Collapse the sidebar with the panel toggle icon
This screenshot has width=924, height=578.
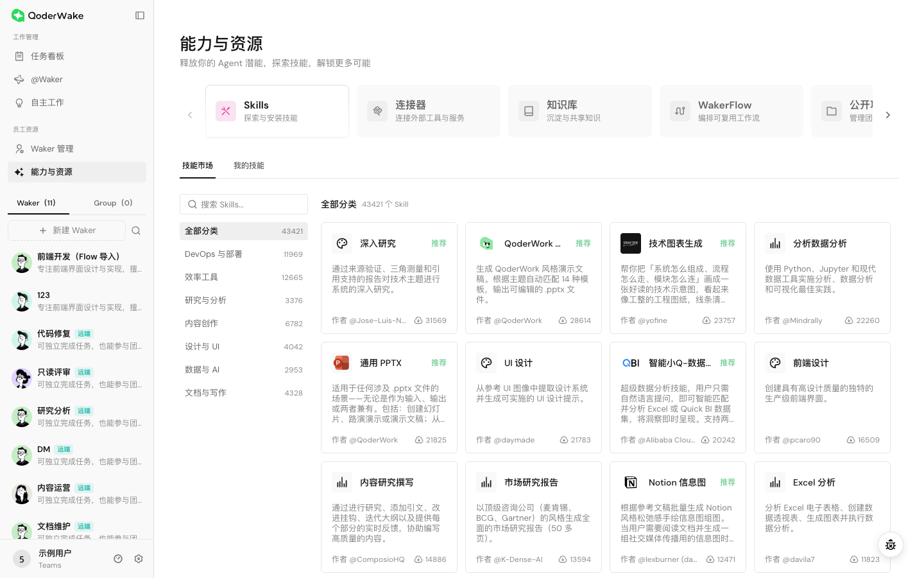140,15
